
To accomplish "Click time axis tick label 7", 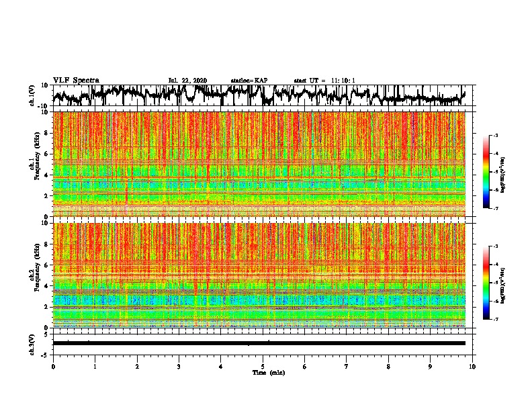I will click(x=347, y=367).
